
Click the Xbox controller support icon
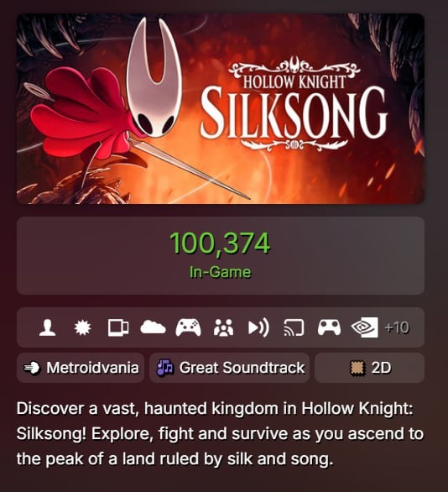pos(188,327)
